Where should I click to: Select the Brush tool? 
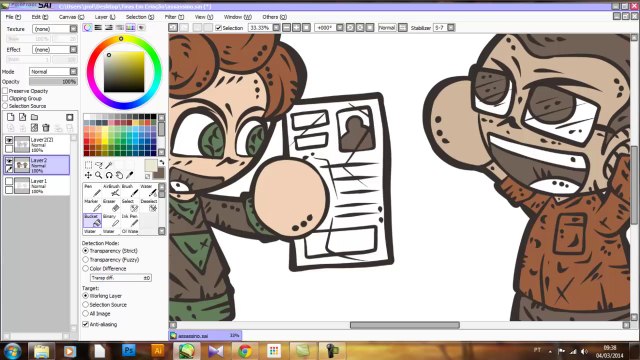(x=130, y=190)
